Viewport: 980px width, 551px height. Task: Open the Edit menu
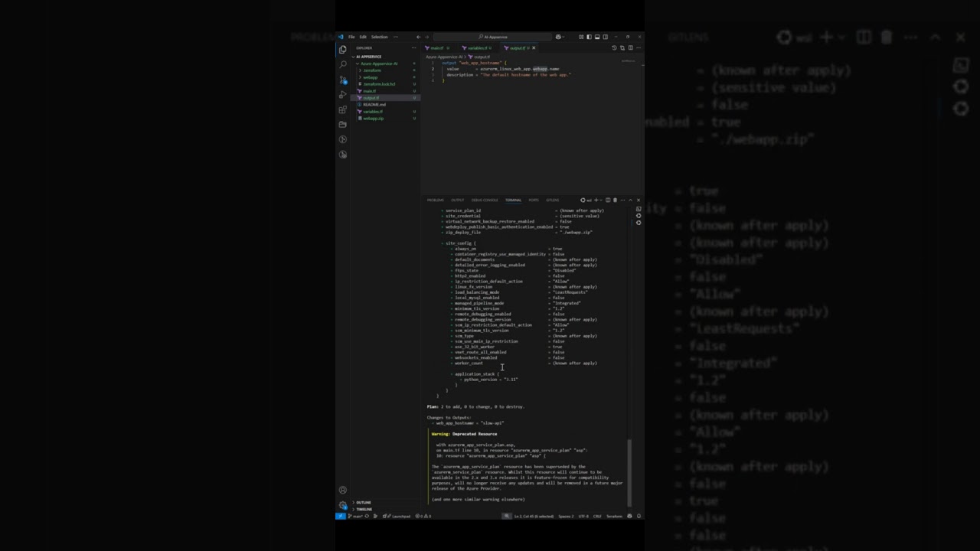[363, 37]
